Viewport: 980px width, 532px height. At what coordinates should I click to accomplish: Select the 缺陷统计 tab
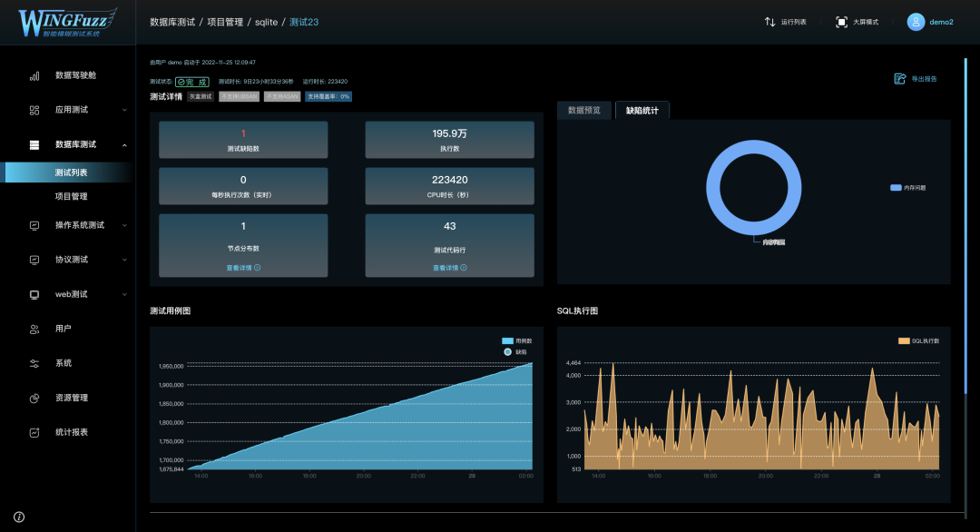(642, 110)
